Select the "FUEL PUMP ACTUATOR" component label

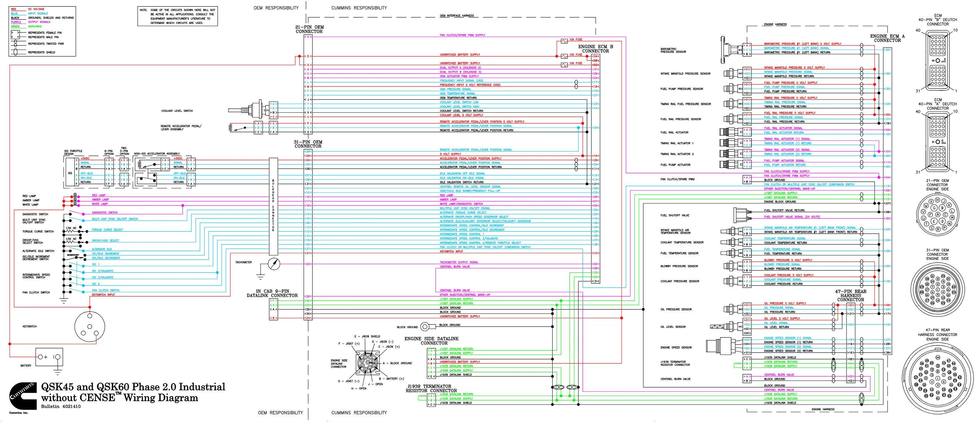(675, 165)
